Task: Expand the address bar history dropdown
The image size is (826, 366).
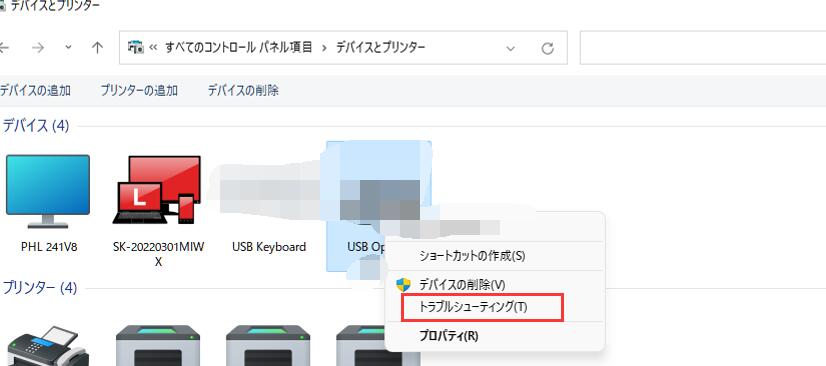Action: click(510, 48)
